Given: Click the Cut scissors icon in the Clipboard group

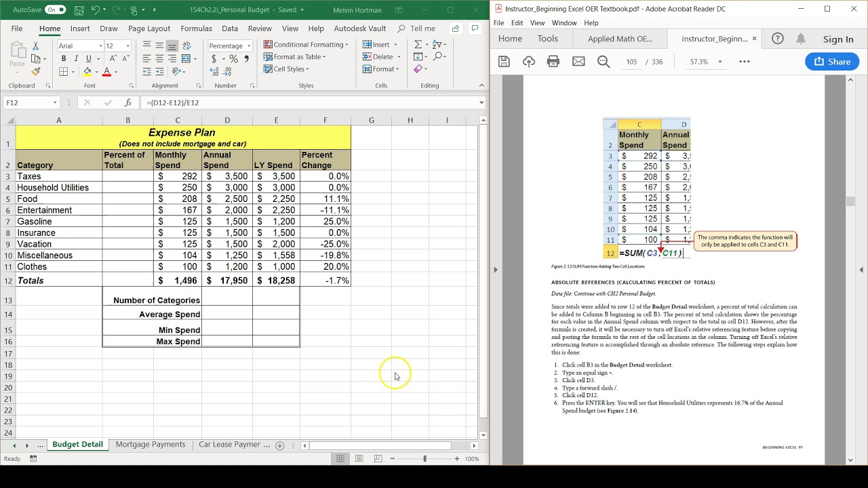Looking at the screenshot, I should [x=36, y=46].
